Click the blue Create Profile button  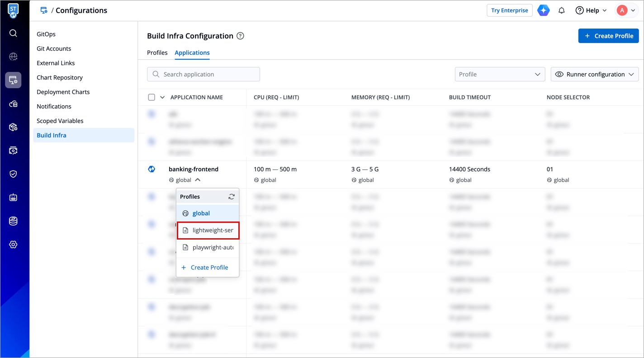click(x=608, y=36)
